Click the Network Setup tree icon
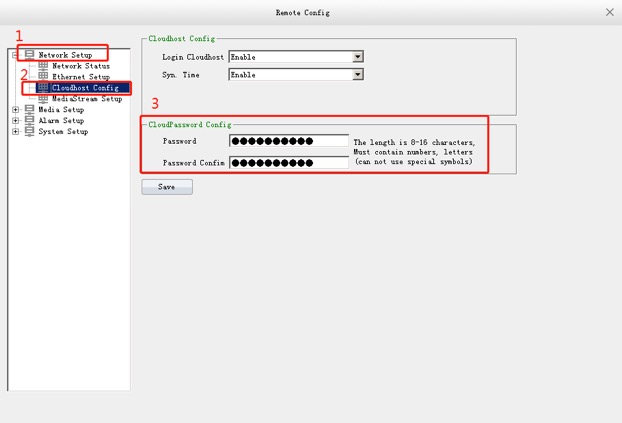Image resolution: width=622 pixels, height=423 pixels. pos(30,55)
